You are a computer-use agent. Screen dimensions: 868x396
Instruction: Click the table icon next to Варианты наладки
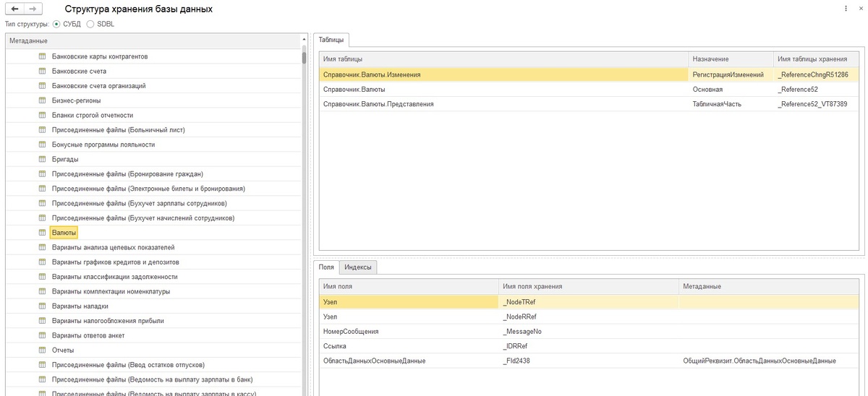(x=42, y=306)
